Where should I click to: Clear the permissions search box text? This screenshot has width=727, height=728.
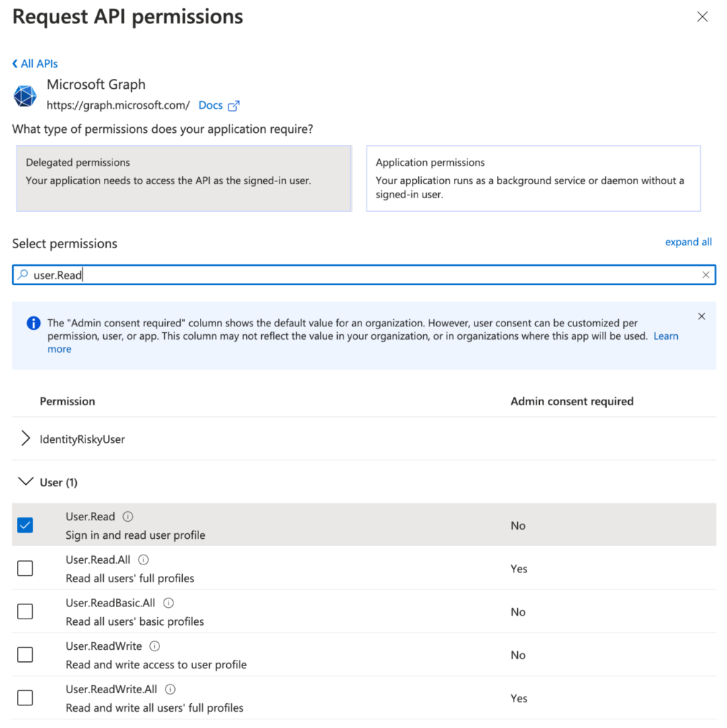(706, 275)
